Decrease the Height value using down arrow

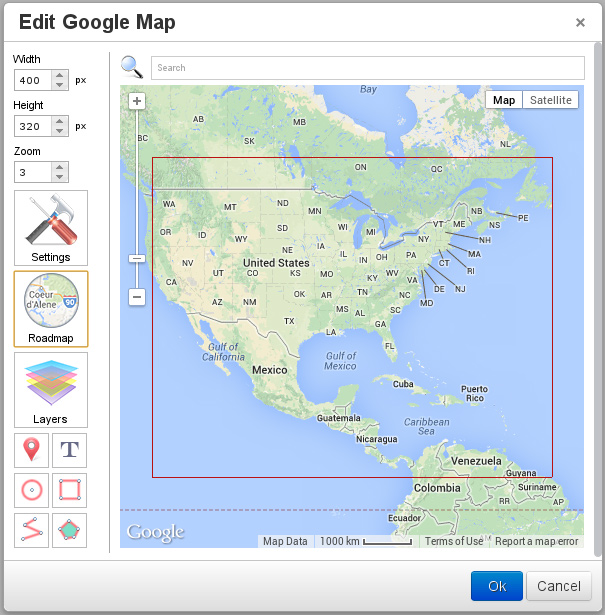(x=60, y=131)
